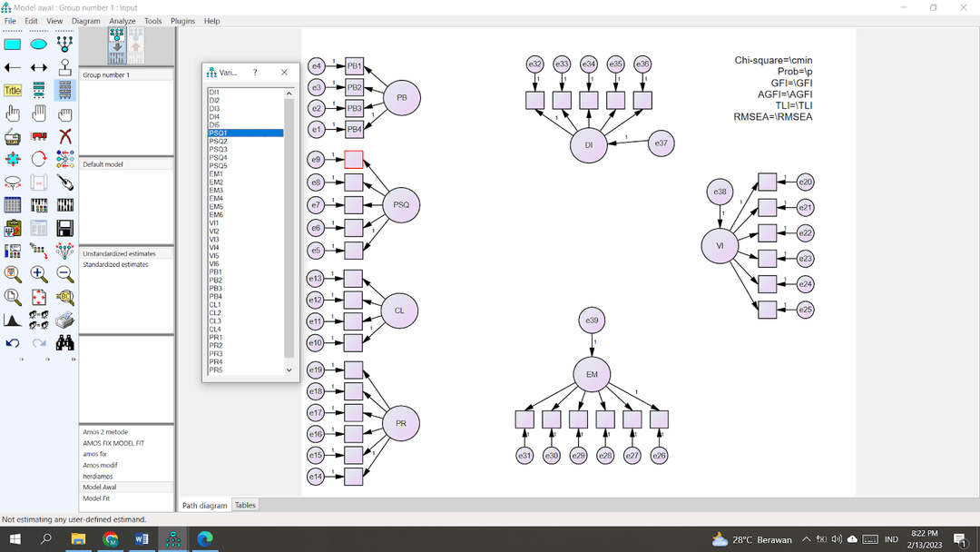Pick the single-headed Draw paths arrow tool
This screenshot has width=980, height=552.
coord(13,67)
